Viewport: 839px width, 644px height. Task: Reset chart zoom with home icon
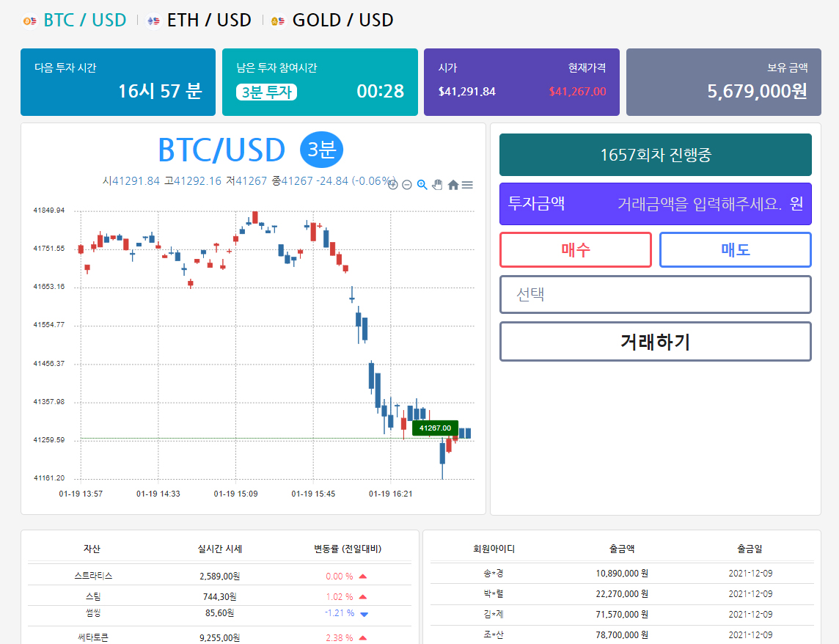click(453, 185)
